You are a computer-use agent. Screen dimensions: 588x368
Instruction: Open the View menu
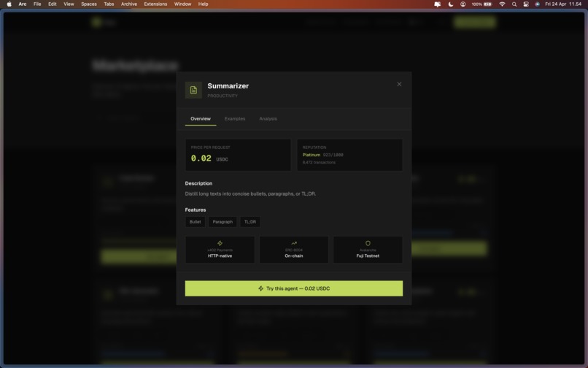point(69,4)
